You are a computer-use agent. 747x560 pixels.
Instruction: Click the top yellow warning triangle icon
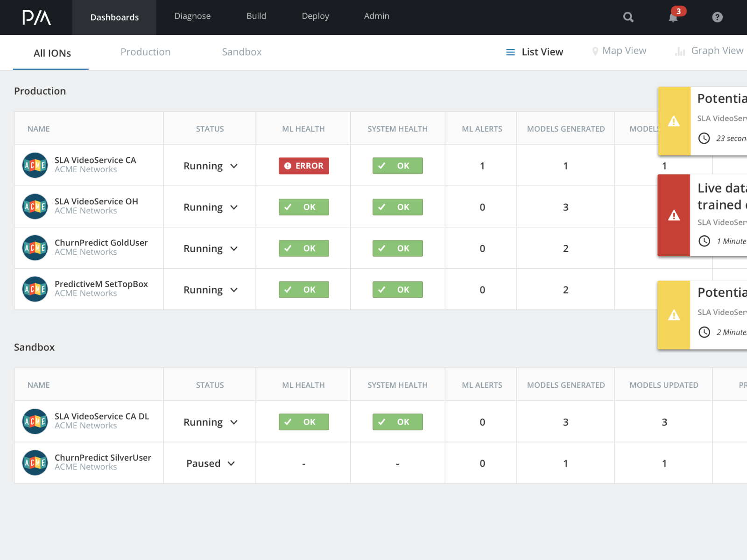(x=674, y=121)
